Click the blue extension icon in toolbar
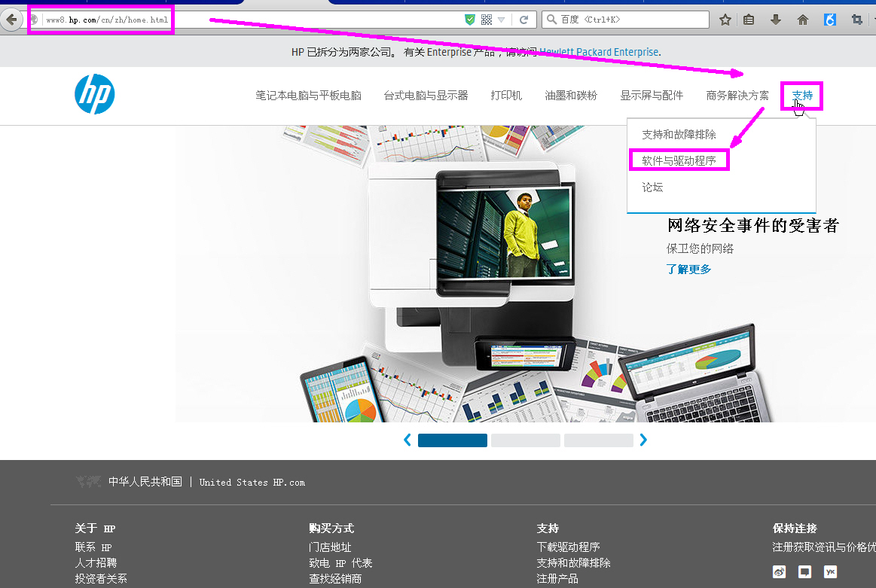 (830, 20)
